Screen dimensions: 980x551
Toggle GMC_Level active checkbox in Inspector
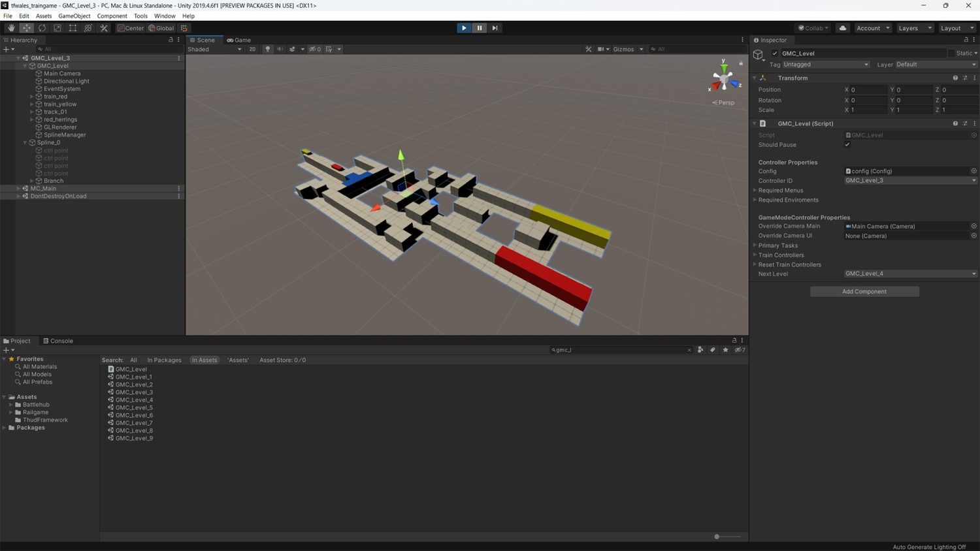pyautogui.click(x=775, y=54)
